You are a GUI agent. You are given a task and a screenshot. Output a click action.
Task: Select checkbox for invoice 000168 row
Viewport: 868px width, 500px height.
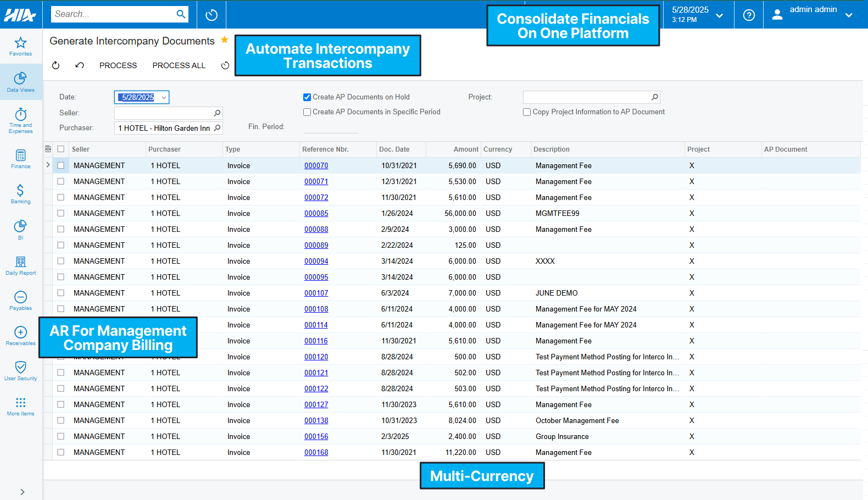pos(61,452)
